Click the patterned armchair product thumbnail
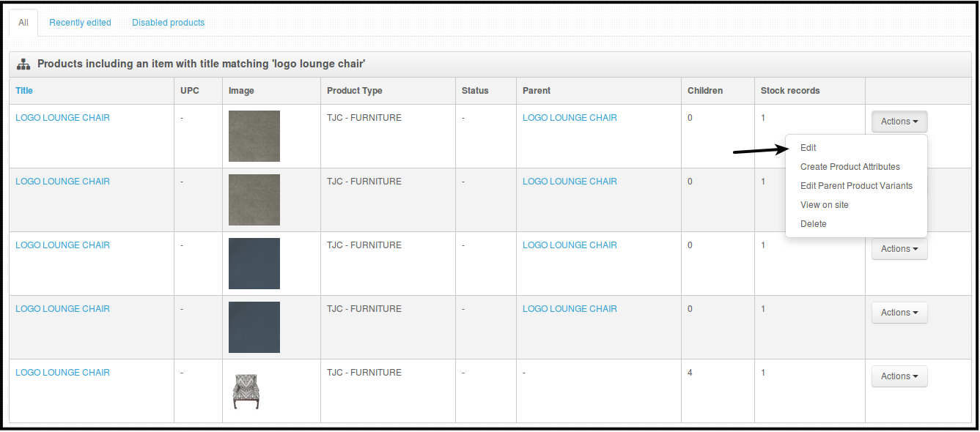Viewport: 980px width, 432px height. point(246,390)
